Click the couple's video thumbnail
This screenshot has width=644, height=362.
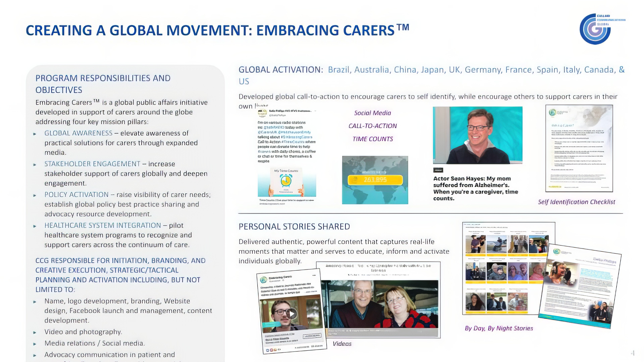tap(380, 304)
